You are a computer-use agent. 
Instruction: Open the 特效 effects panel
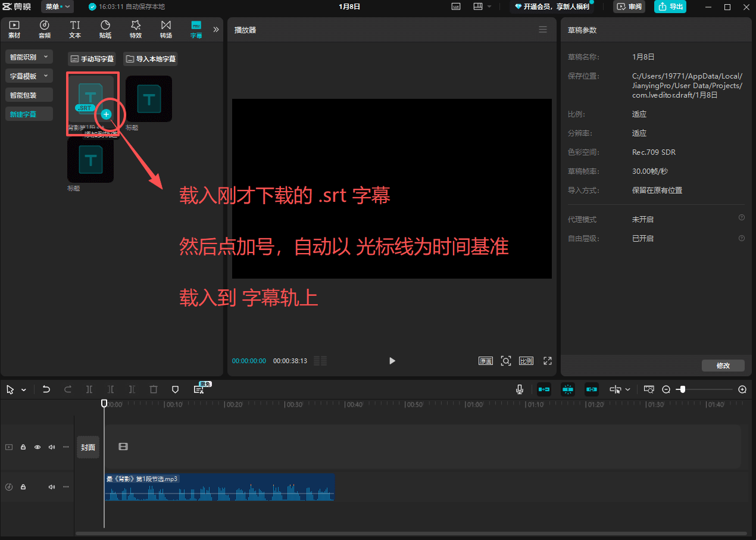pyautogui.click(x=136, y=29)
